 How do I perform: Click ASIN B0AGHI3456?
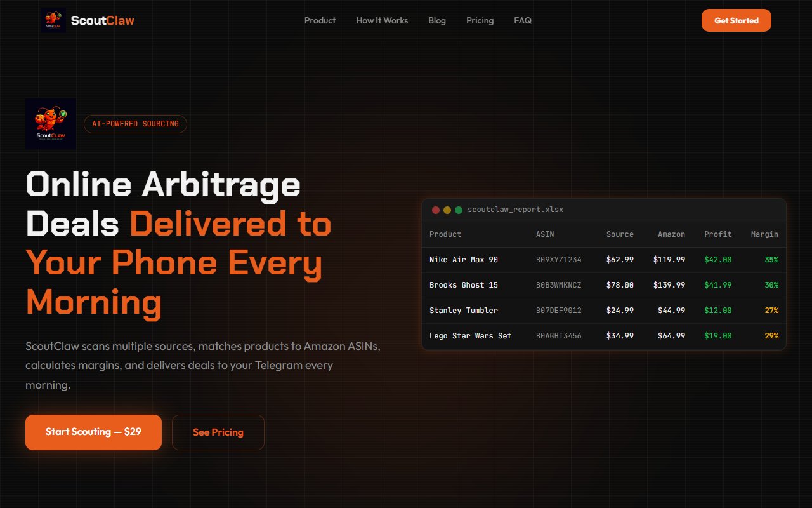(559, 336)
